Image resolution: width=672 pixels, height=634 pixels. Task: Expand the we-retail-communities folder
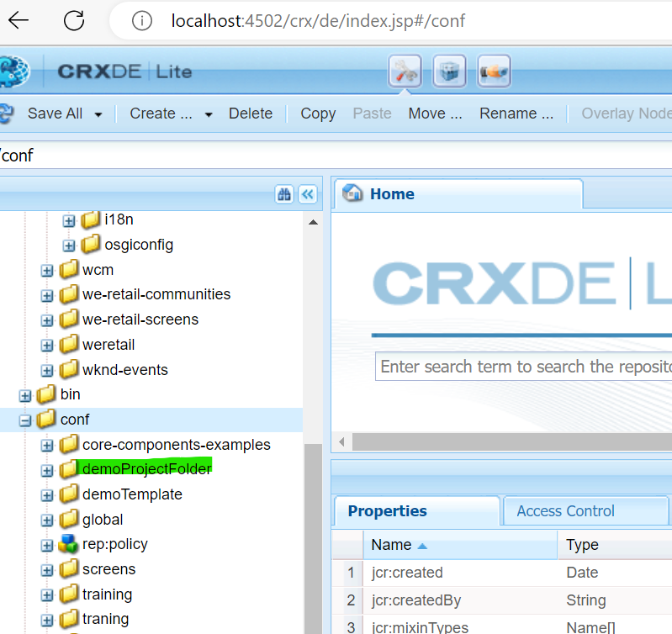point(47,296)
